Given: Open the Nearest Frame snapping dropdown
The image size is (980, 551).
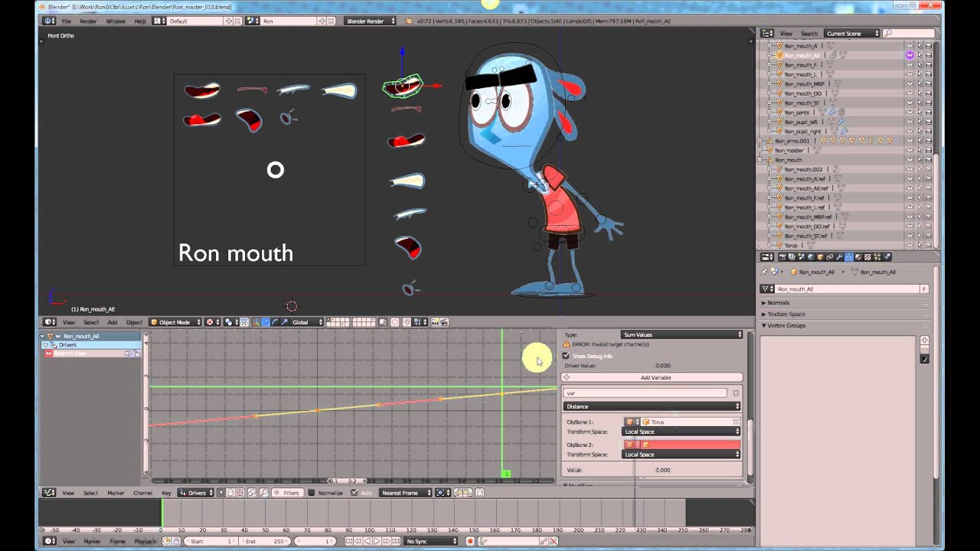Looking at the screenshot, I should [407, 493].
